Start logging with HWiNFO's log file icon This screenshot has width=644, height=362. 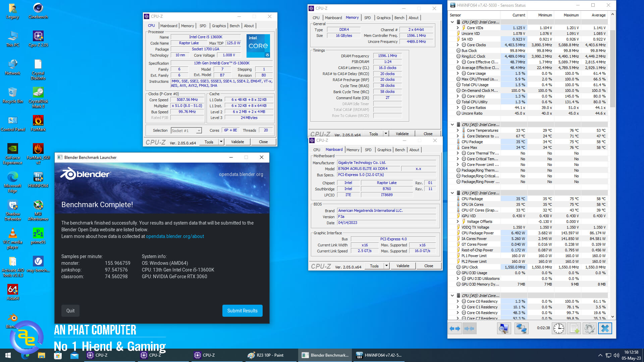574,328
